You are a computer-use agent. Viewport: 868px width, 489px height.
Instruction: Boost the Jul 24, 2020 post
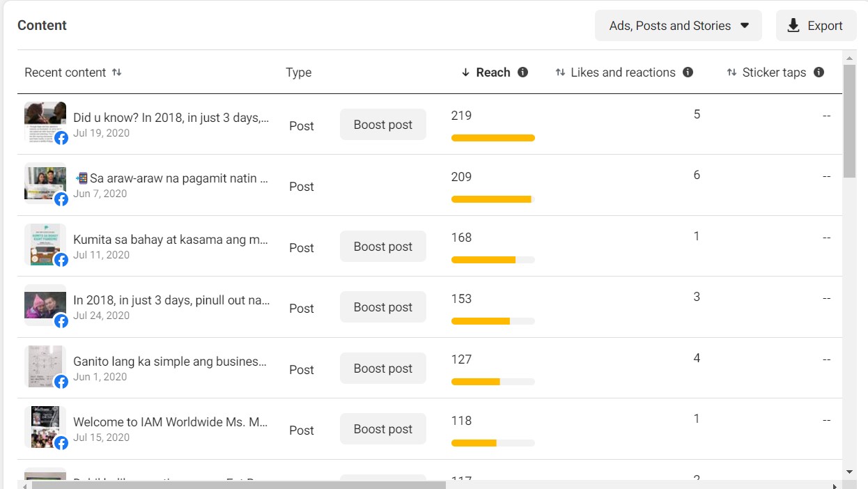pyautogui.click(x=382, y=307)
